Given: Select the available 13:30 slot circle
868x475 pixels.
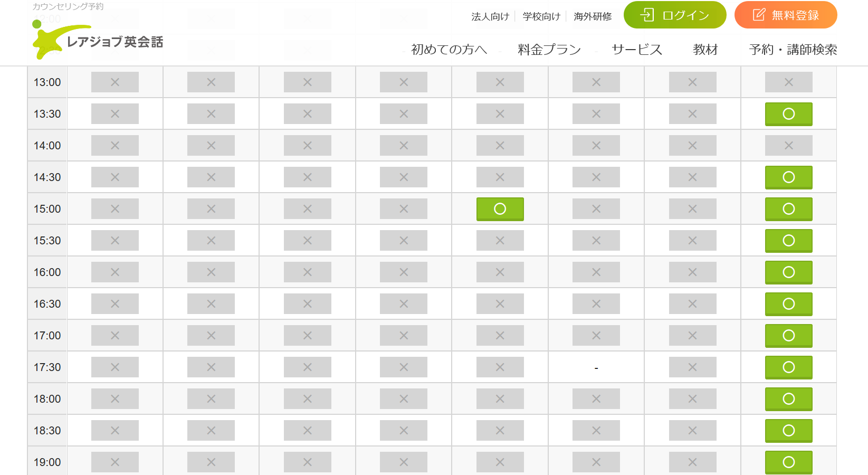Looking at the screenshot, I should [788, 114].
